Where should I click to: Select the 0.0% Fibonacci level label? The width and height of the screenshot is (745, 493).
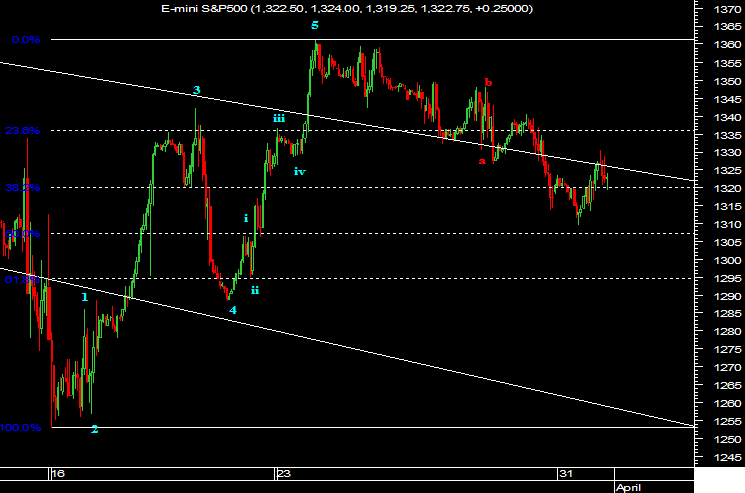(26, 40)
